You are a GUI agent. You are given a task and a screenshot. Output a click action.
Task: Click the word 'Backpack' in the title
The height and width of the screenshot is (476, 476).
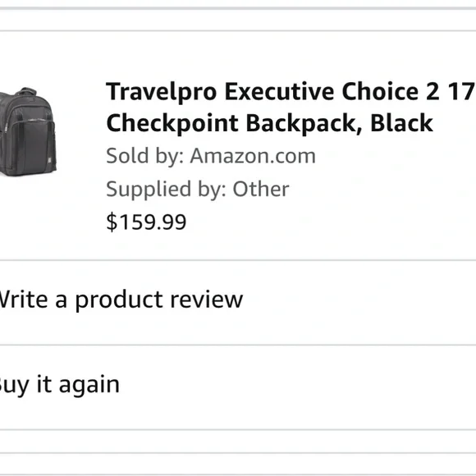point(304,123)
